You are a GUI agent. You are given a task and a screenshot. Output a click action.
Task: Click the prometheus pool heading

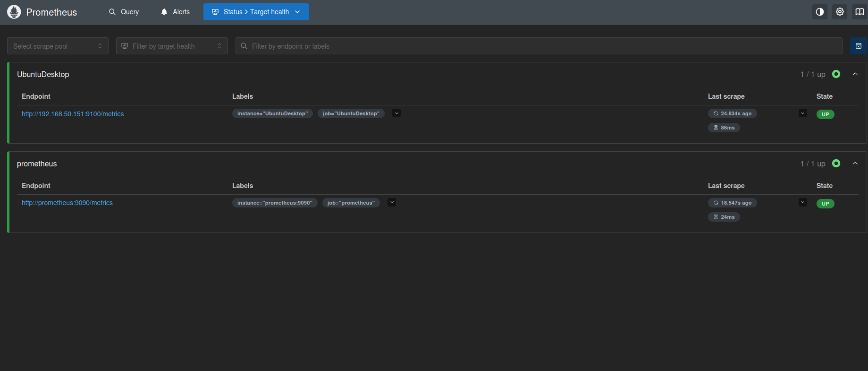tap(37, 164)
